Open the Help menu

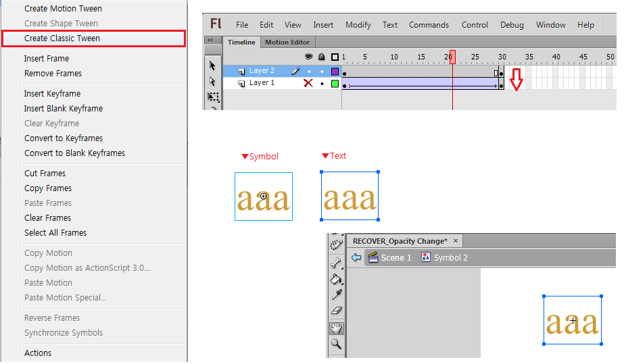pos(585,25)
